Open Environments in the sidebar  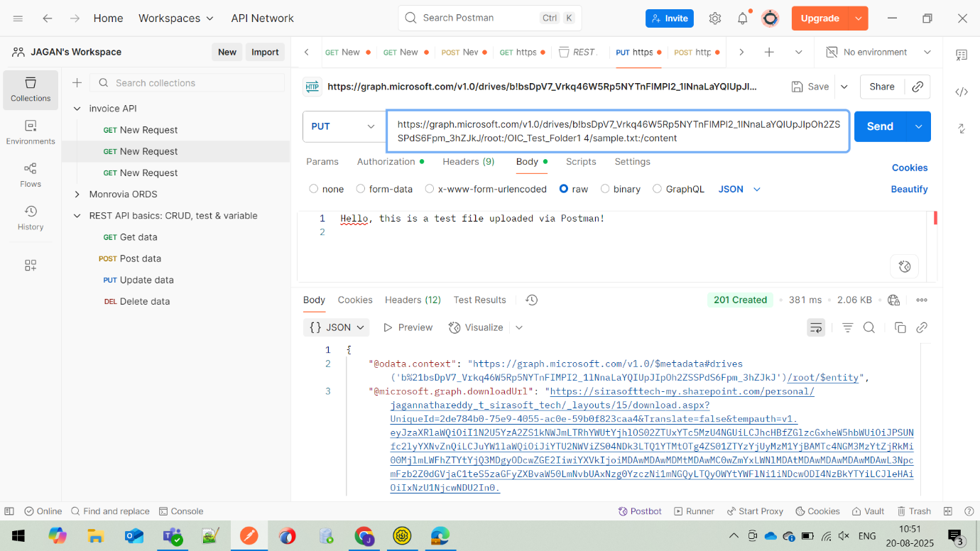coord(31,133)
